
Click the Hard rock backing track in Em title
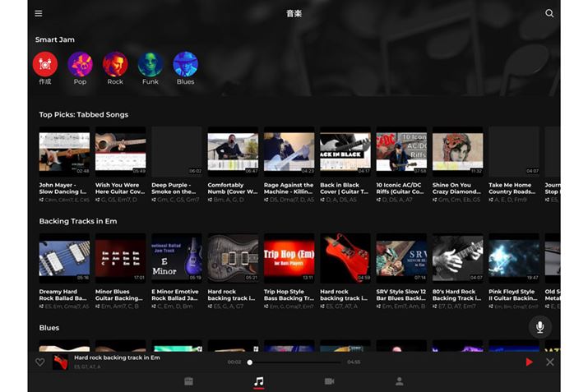pos(117,357)
